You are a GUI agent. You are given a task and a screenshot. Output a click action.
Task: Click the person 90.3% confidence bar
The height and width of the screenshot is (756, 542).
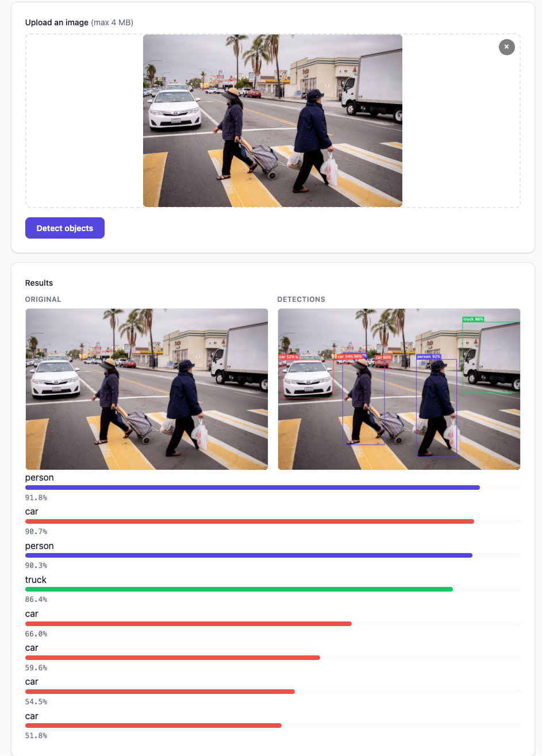[x=248, y=555]
